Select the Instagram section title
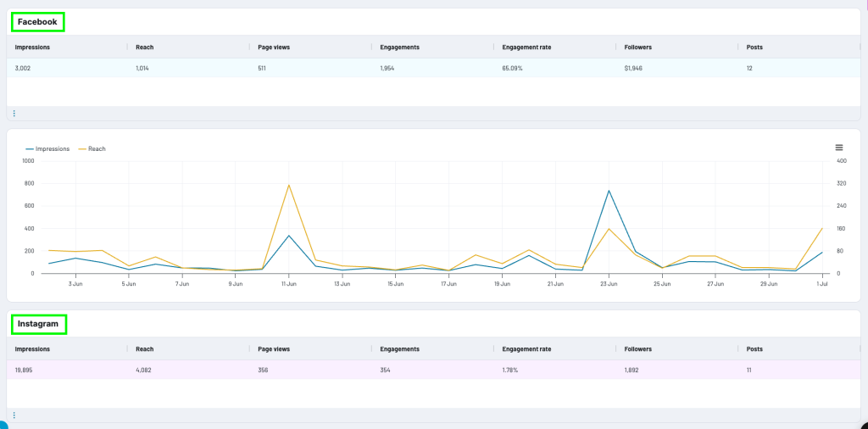Screen dimensions: 868x429 click(x=38, y=324)
